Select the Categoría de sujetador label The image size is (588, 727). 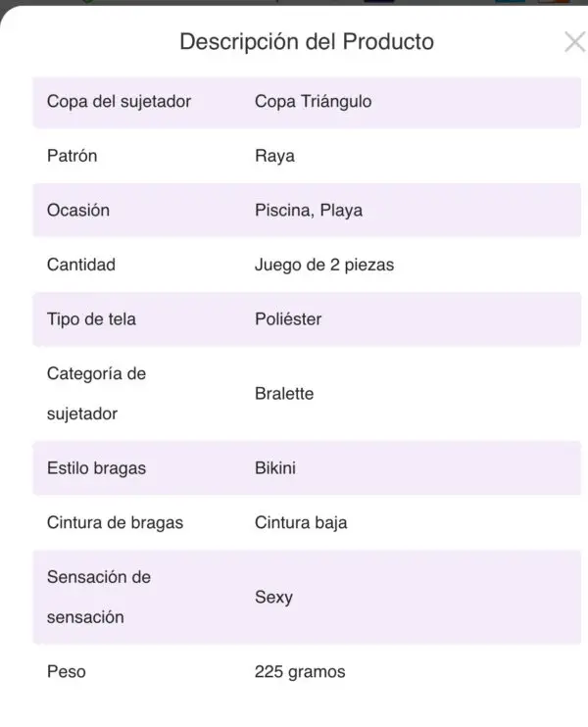96,393
